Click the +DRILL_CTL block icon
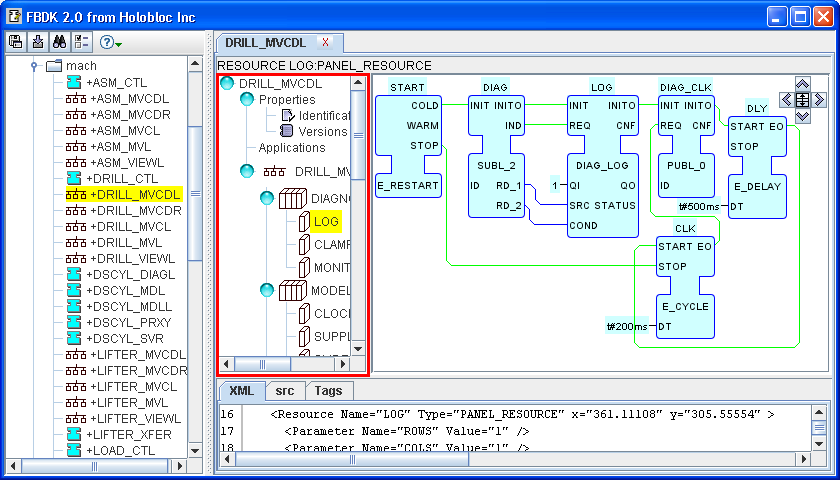840x480 pixels. pos(74,178)
